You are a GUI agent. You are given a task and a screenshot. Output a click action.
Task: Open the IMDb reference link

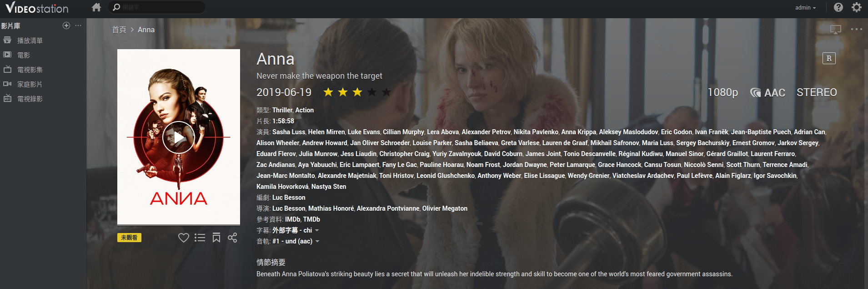coord(292,219)
